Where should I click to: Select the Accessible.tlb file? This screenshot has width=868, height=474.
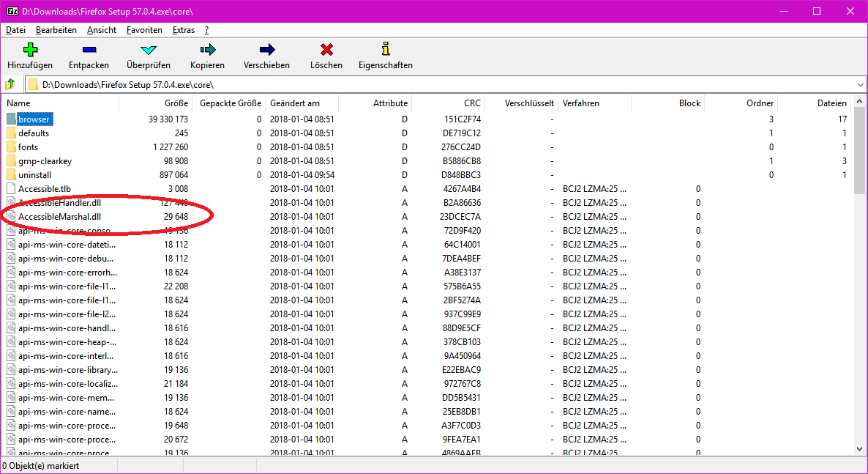click(44, 189)
